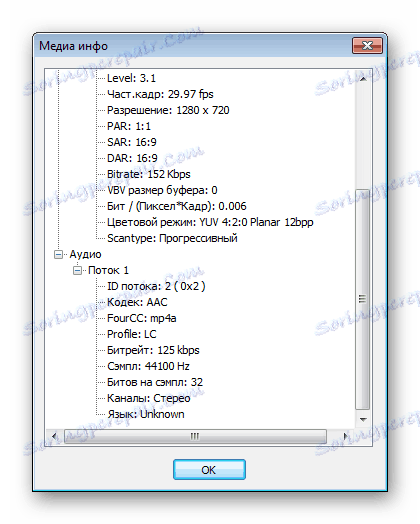Screen dimensions: 420x524
Task: Collapse the Аудио tree node
Action: pos(58,255)
